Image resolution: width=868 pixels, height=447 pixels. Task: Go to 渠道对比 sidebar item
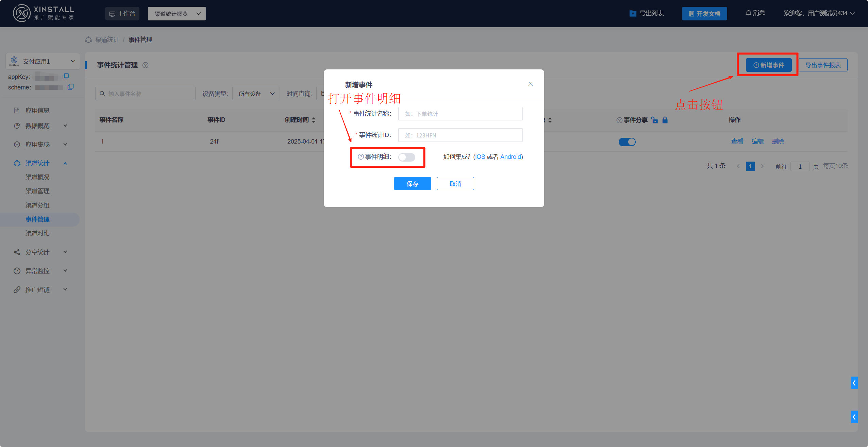(x=37, y=233)
